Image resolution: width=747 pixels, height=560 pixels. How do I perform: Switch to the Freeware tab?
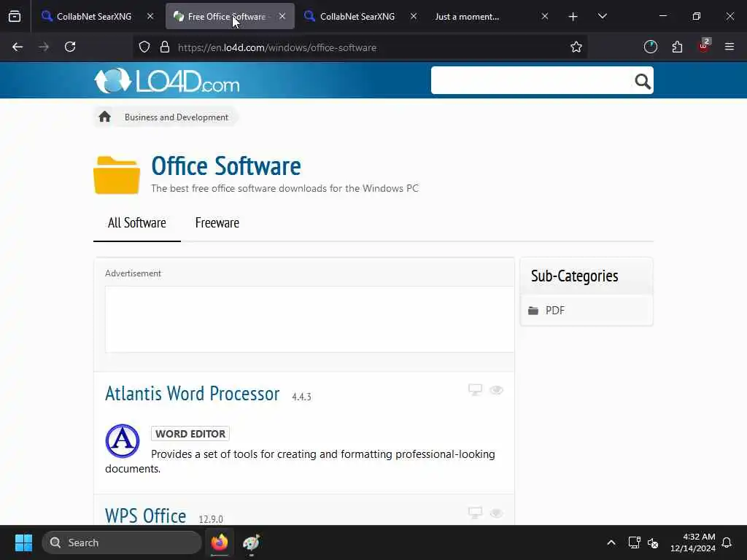click(217, 223)
